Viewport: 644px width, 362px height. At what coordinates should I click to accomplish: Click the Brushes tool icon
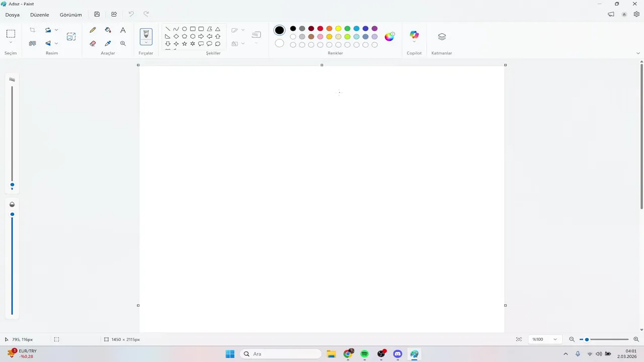click(x=146, y=34)
